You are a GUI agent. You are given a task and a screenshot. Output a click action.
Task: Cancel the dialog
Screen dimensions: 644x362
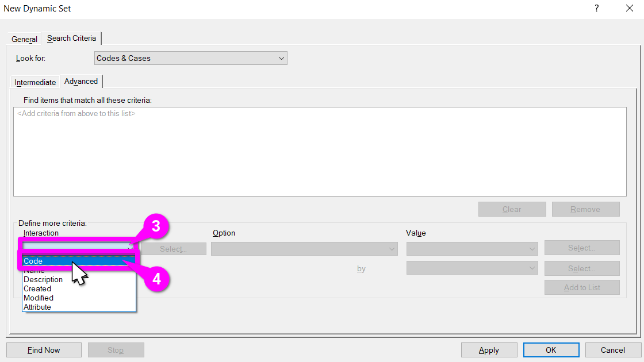(x=612, y=350)
